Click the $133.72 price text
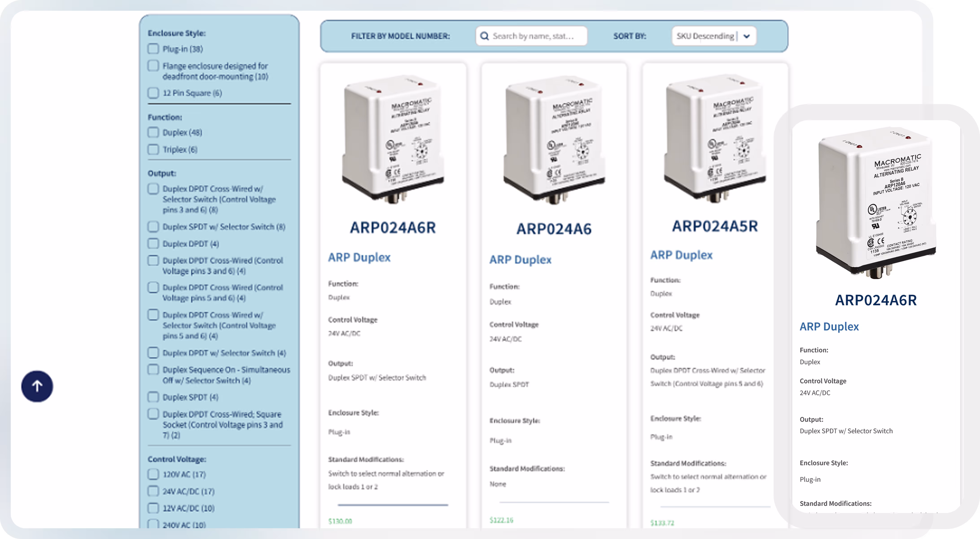The height and width of the screenshot is (539, 980). (662, 523)
